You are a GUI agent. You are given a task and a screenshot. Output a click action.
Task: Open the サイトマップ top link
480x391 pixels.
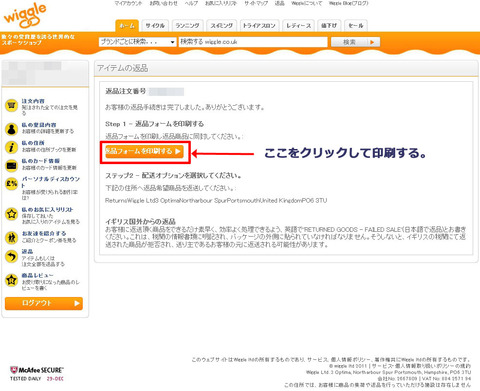256,3
